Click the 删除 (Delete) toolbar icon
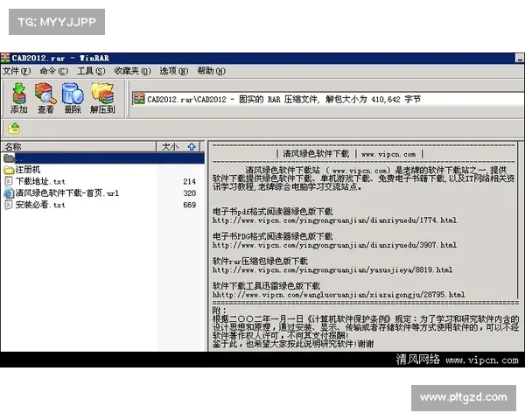Screen dimensions: 525x420 pos(73,98)
